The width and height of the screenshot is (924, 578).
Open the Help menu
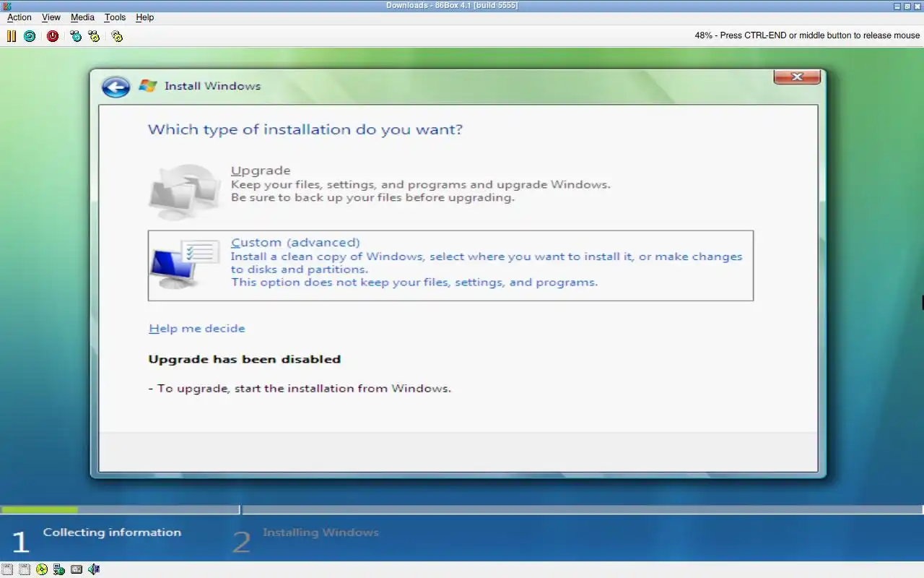click(145, 17)
